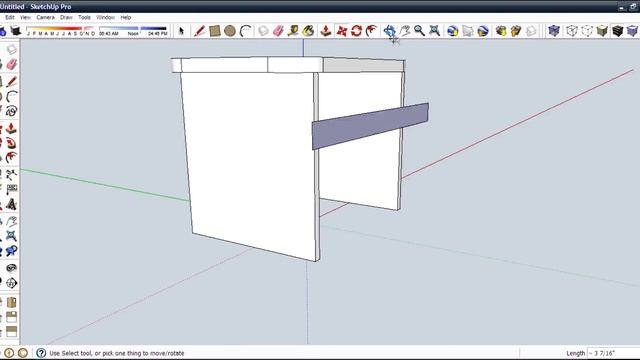Viewport: 640px width, 360px height.
Task: Select the 3D Text tool
Action: 11,204
